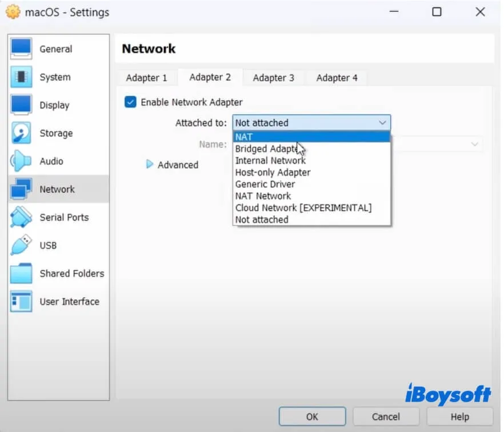Screen dimensions: 504x432
Task: Click the Serial Ports connector icon
Action: [21, 217]
